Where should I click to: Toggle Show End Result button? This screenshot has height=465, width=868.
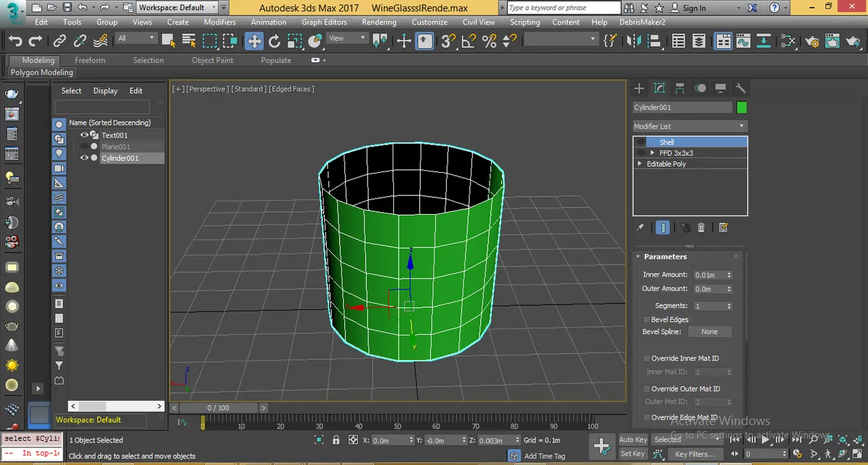[663, 228]
